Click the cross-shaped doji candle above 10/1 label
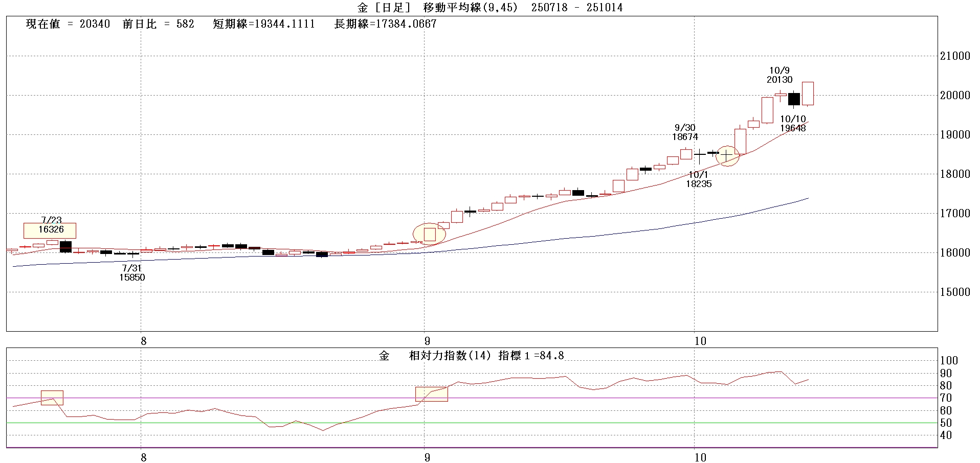 (699, 154)
